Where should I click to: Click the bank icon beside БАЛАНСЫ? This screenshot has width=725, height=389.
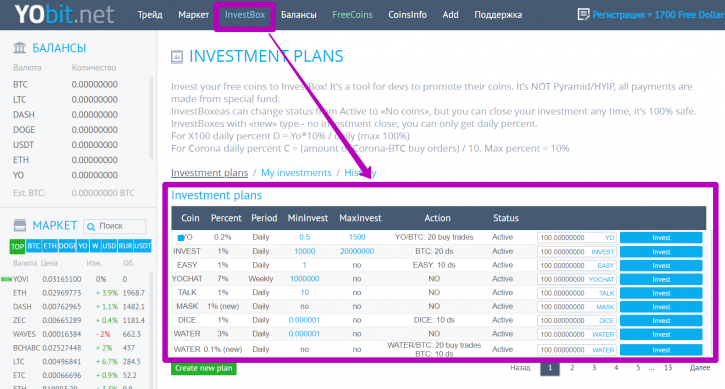[x=19, y=47]
